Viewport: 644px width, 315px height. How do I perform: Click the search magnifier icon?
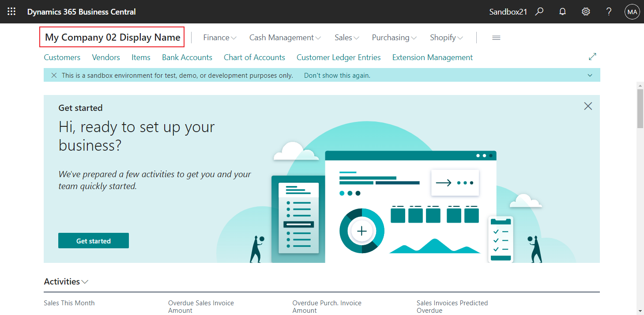point(539,11)
